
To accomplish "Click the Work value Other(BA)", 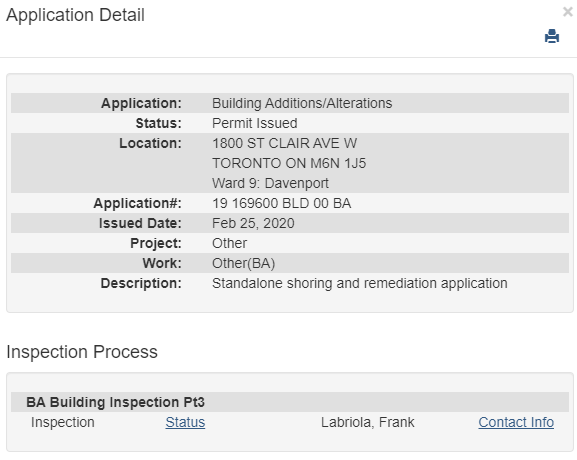I will pyautogui.click(x=244, y=263).
